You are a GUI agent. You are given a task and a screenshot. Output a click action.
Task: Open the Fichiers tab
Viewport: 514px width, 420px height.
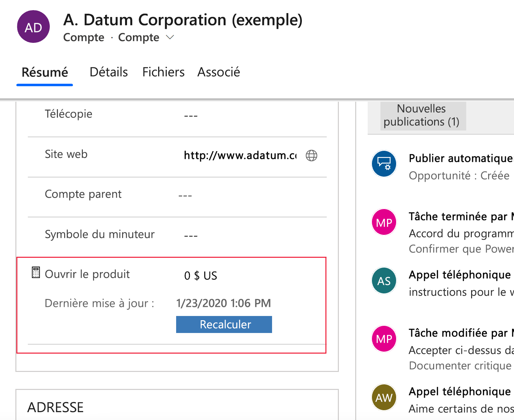[x=163, y=72]
